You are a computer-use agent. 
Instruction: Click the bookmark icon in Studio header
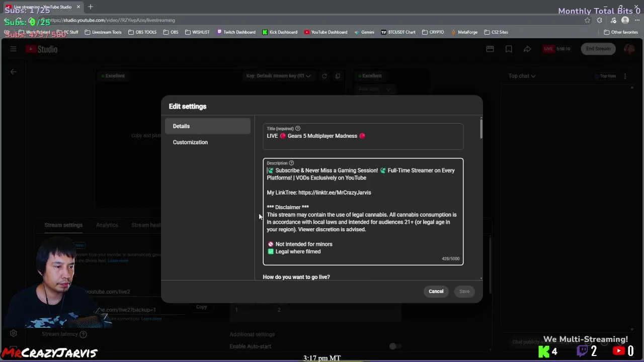tap(509, 49)
